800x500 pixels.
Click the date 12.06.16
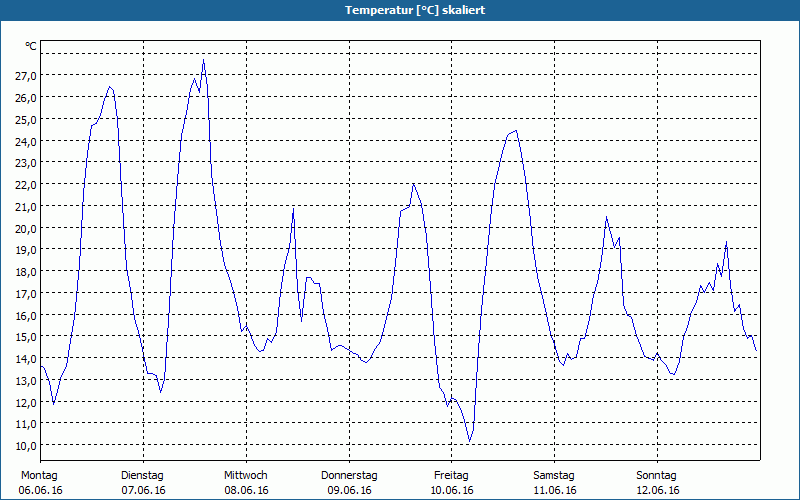pyautogui.click(x=658, y=490)
